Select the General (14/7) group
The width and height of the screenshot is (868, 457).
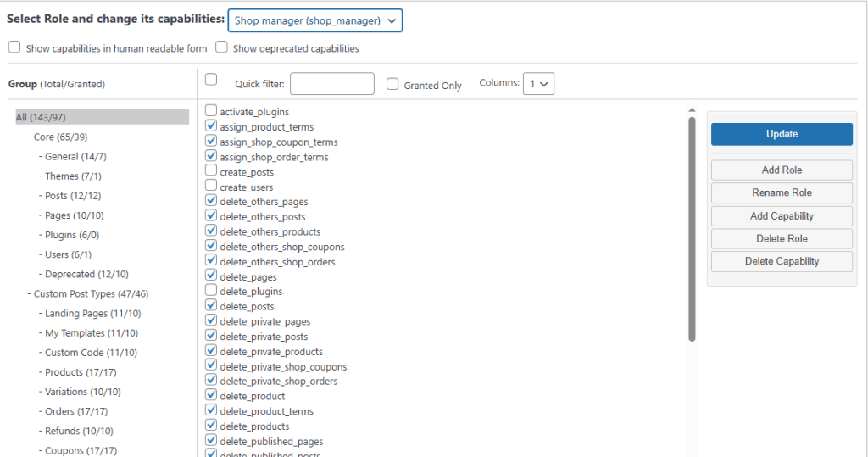tap(75, 157)
